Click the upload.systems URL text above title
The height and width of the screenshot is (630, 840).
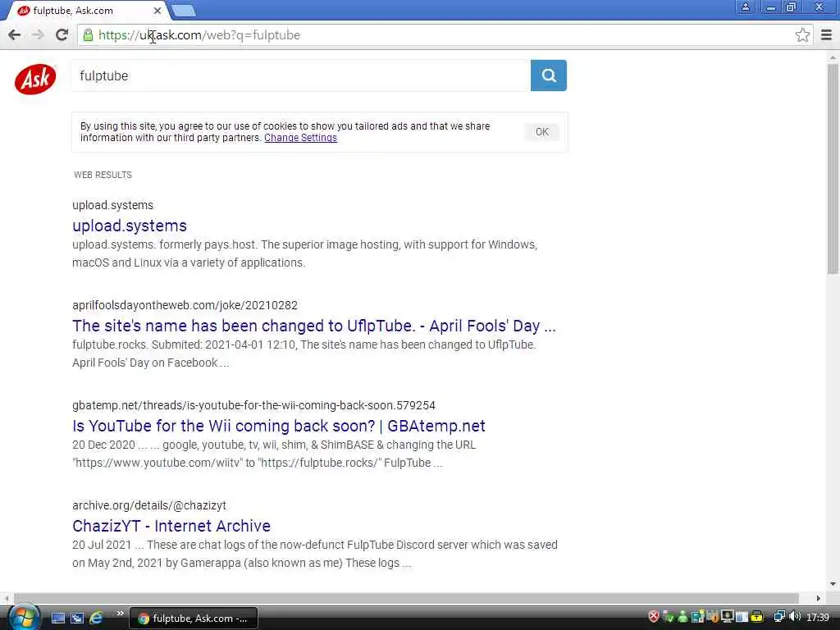pos(112,205)
